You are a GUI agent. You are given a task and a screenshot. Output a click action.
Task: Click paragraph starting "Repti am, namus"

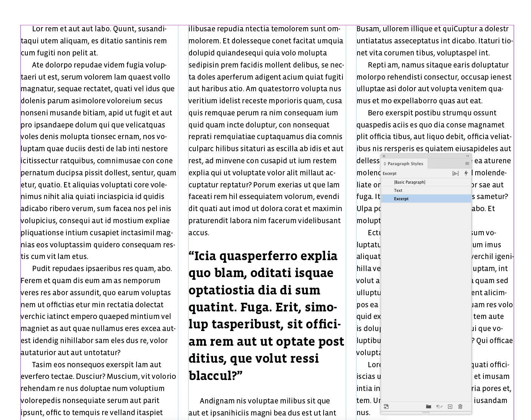coord(434,83)
